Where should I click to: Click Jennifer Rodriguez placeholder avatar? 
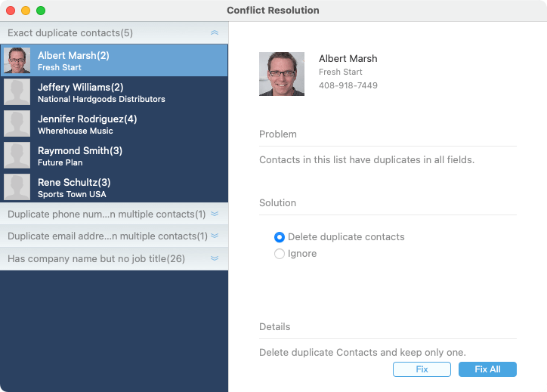coord(17,124)
